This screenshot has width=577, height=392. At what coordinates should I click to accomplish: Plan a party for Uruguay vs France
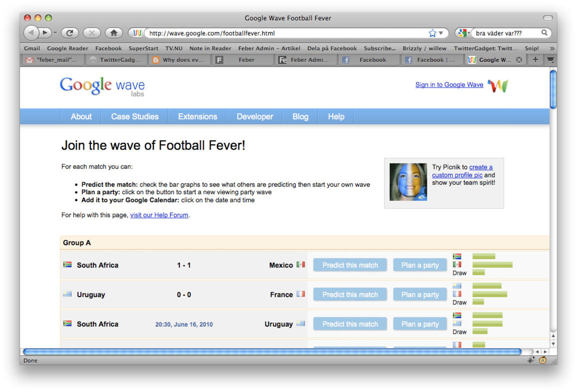point(420,294)
